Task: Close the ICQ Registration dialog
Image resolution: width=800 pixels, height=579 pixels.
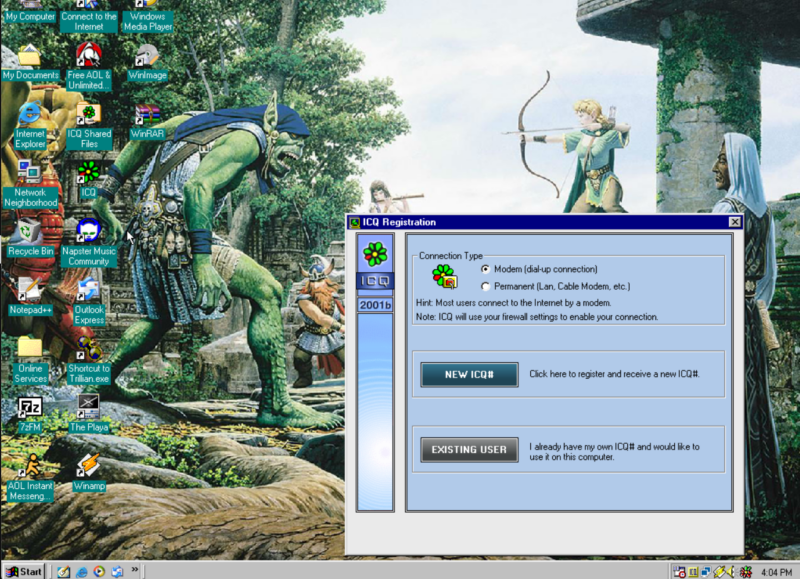Action: 735,222
